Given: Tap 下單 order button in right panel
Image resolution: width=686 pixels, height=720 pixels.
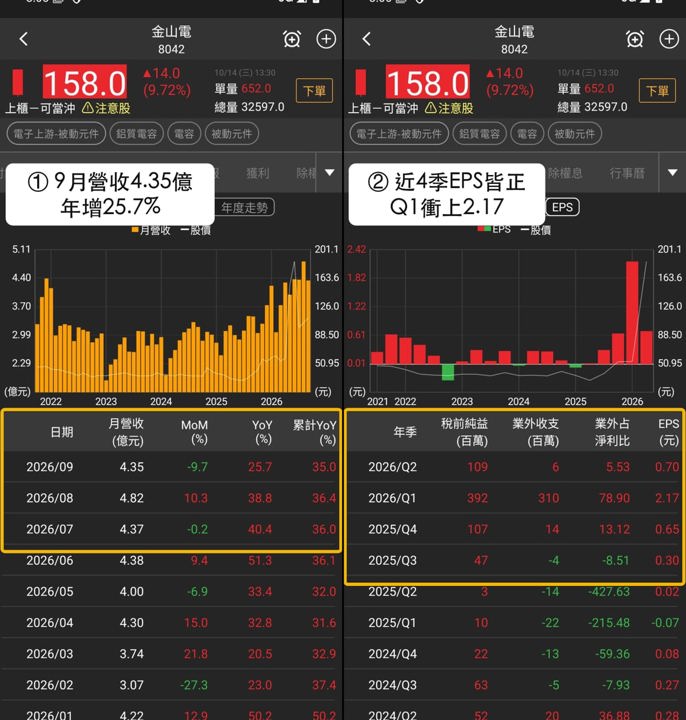Looking at the screenshot, I should point(657,91).
